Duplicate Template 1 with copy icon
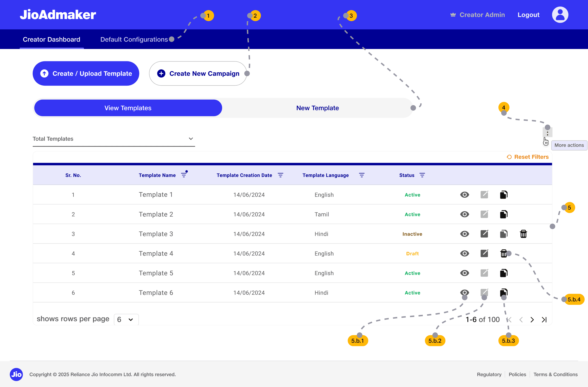The height and width of the screenshot is (387, 588). pos(503,195)
